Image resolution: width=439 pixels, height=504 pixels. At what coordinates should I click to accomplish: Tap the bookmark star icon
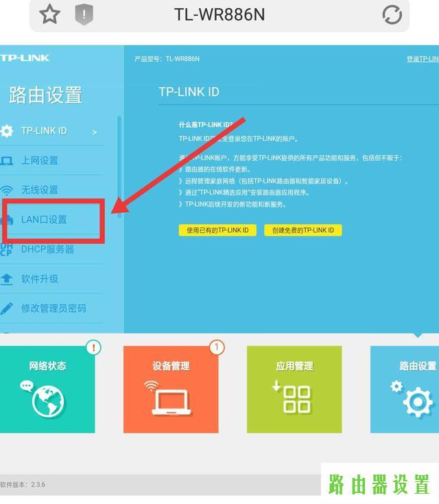(x=49, y=14)
